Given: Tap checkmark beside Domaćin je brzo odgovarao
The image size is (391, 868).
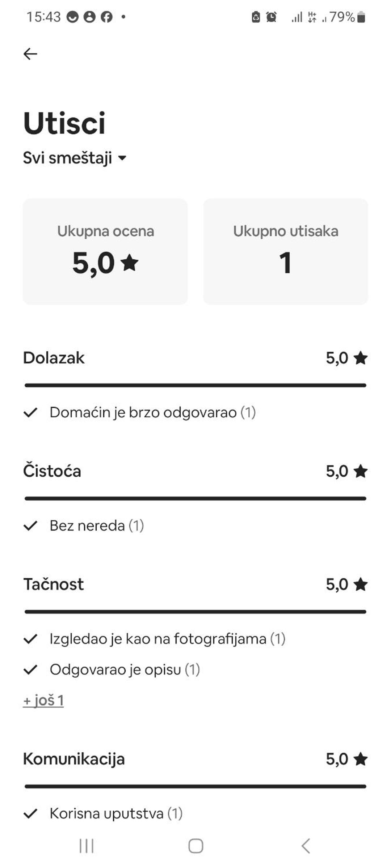Looking at the screenshot, I should click(30, 412).
